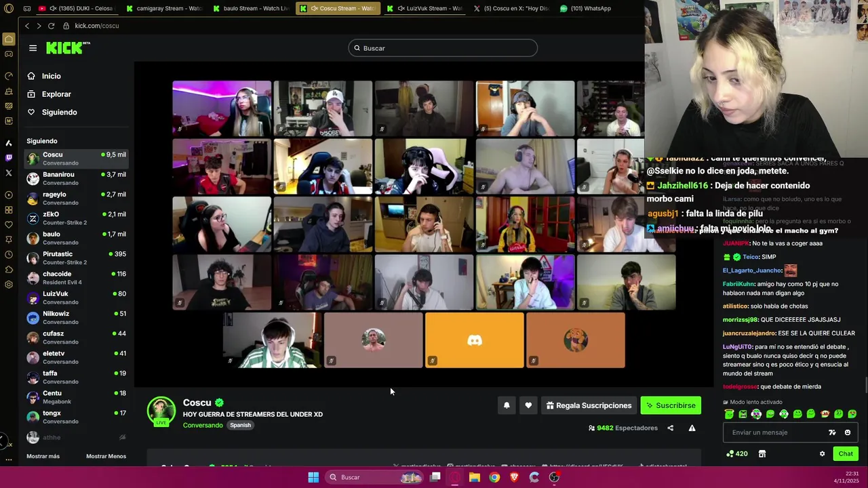Open the Windows Start menu

313,477
